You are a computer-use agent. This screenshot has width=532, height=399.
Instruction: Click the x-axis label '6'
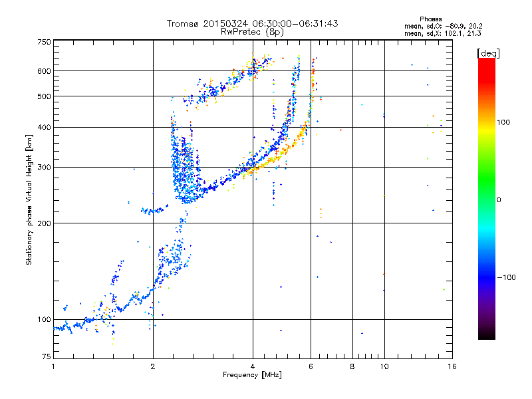311,366
